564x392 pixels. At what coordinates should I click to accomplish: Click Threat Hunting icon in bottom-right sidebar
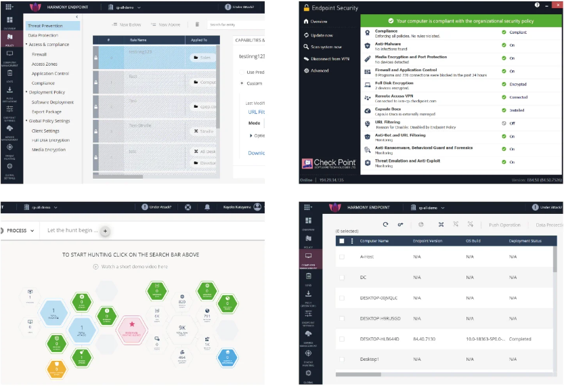[x=308, y=353]
